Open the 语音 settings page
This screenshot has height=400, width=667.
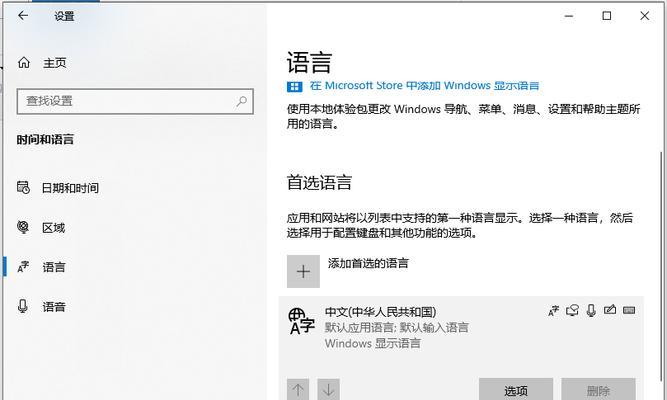[53, 307]
